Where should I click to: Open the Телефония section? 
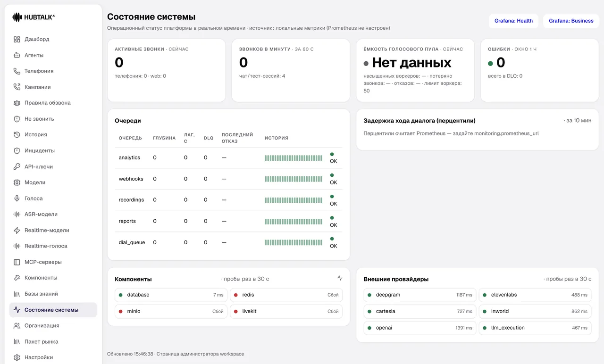pyautogui.click(x=53, y=71)
